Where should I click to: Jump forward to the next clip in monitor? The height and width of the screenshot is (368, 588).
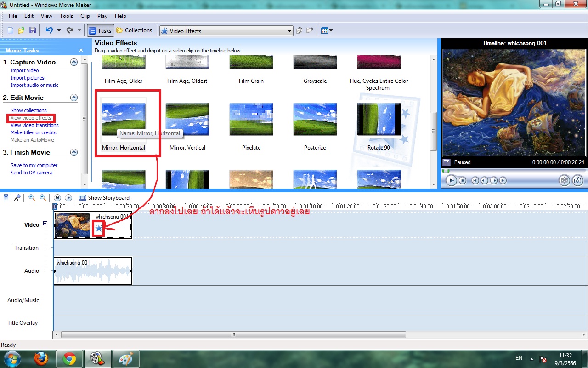coord(503,181)
